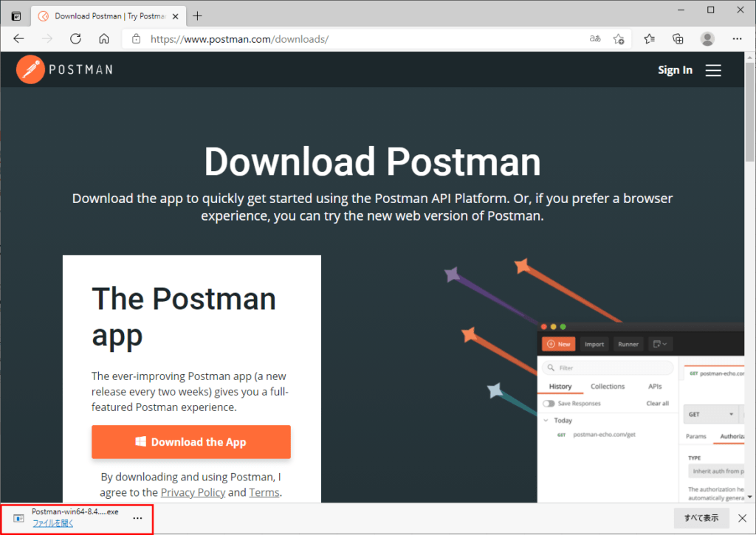The image size is (756, 535).
Task: Click the browser home icon
Action: 104,38
